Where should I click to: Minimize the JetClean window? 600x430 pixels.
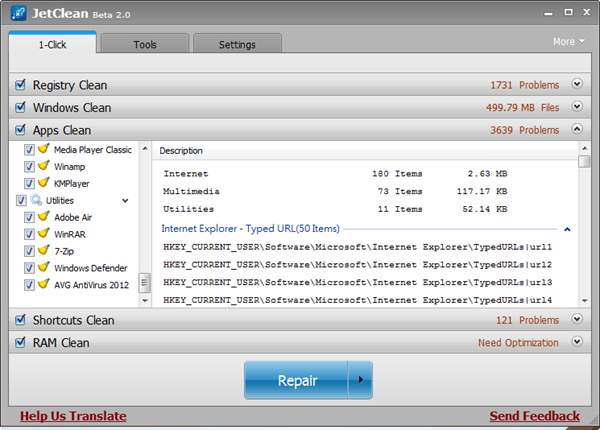point(548,13)
